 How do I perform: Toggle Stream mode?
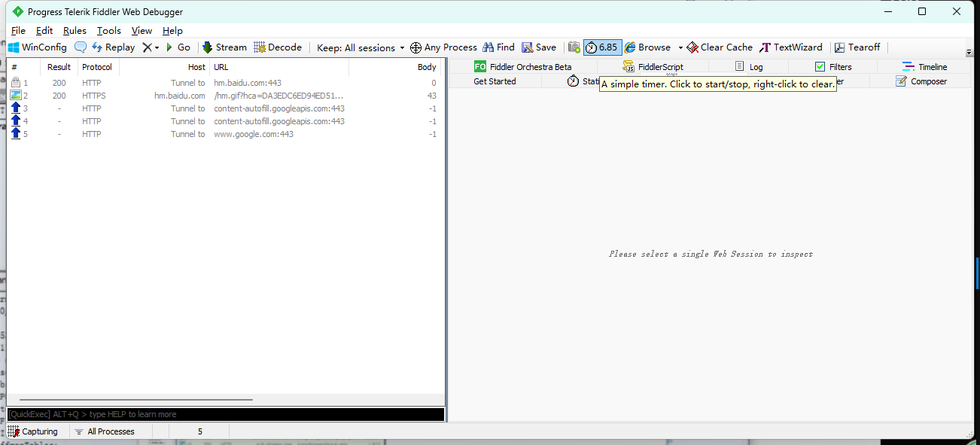(x=224, y=47)
